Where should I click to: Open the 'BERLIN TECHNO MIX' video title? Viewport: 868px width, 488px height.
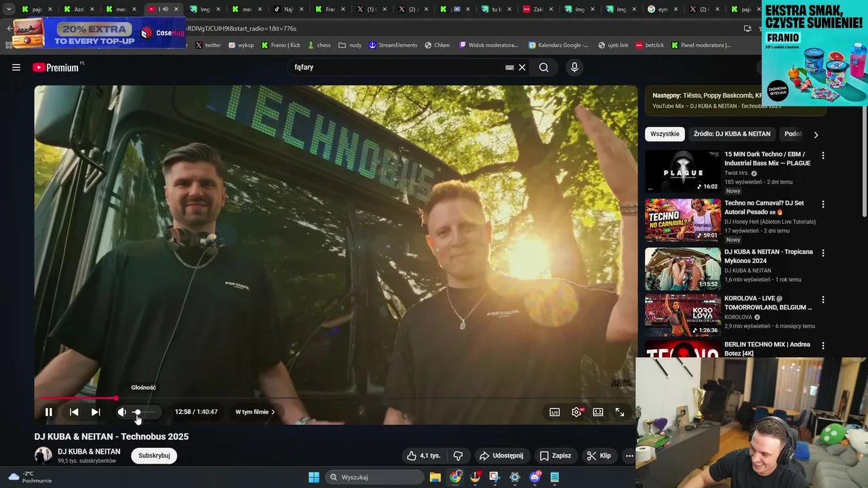tap(767, 348)
